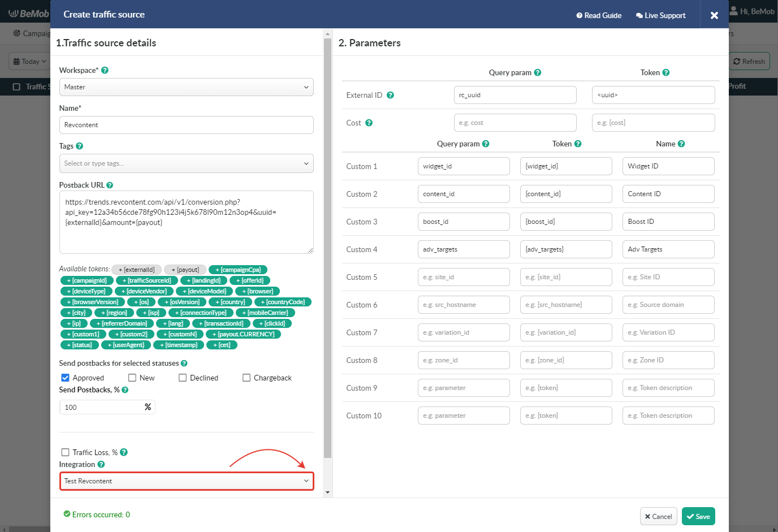Image resolution: width=778 pixels, height=532 pixels.
Task: Show Traffic Loss help tooltip
Action: pos(124,452)
